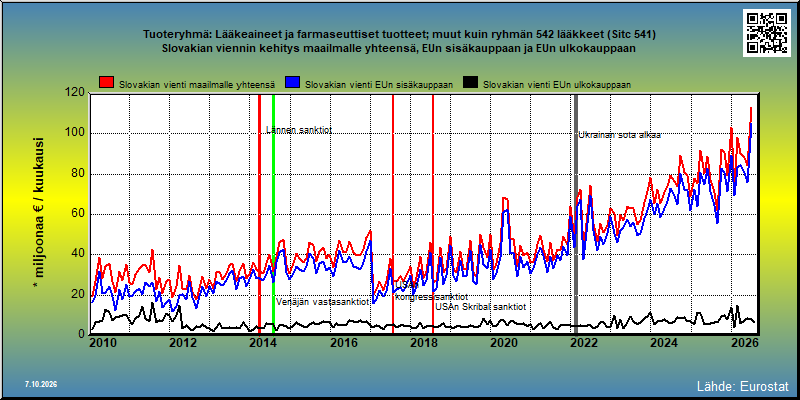
Task: Select legend text 'Slovakian vienti EUn ulkokauppaan'
Action: click(x=557, y=85)
